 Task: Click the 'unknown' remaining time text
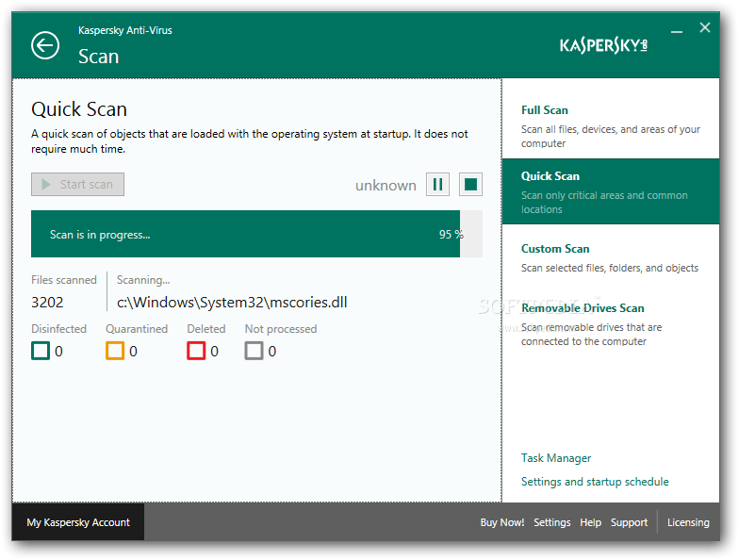pyautogui.click(x=386, y=185)
